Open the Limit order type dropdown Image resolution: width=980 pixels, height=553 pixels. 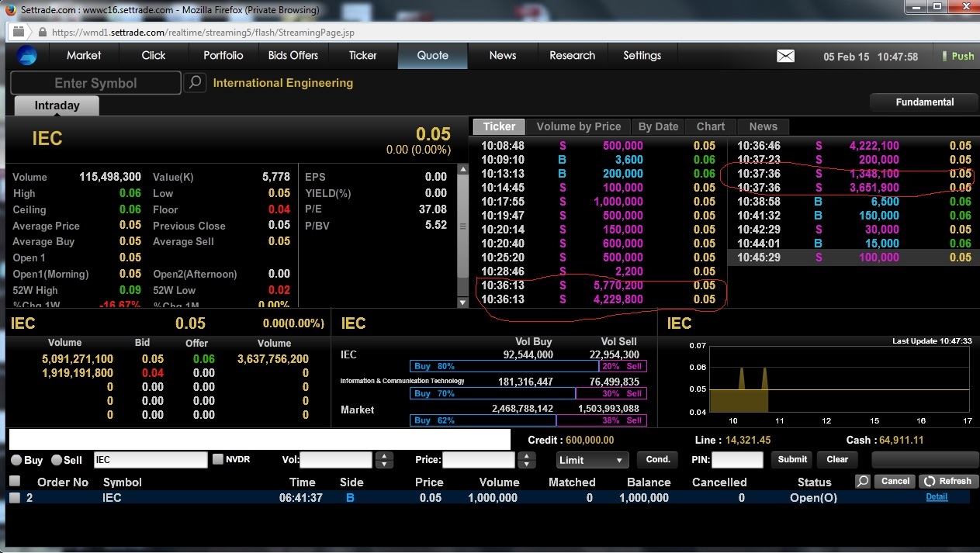click(x=592, y=460)
